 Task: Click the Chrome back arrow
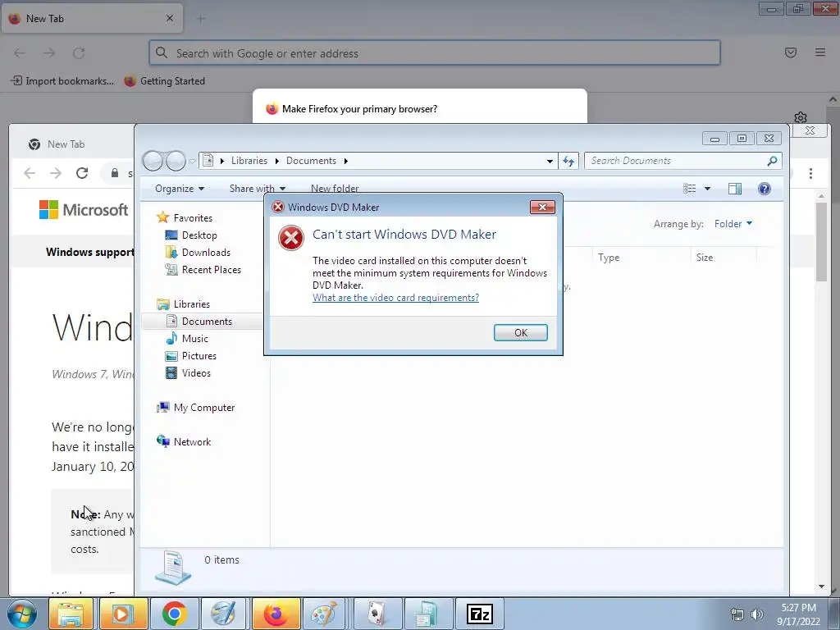[30, 173]
